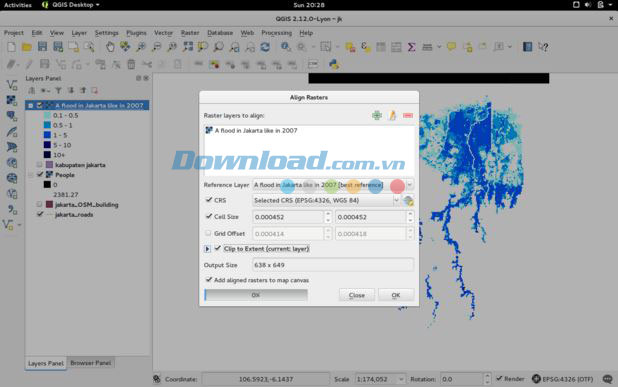
Task: Open the statistical summary sigma icon
Action: (x=411, y=47)
